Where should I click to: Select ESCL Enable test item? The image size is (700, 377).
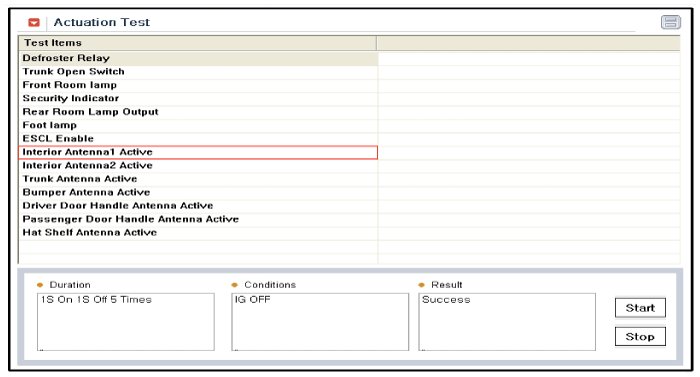point(198,139)
